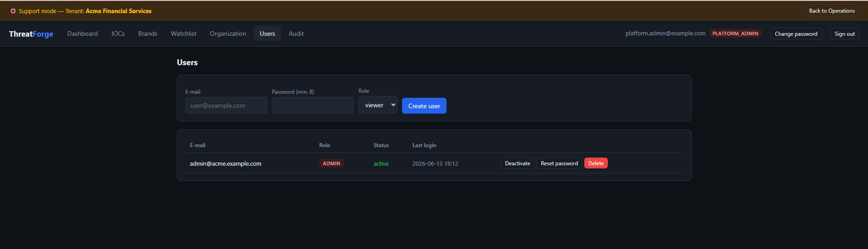The height and width of the screenshot is (249, 868).
Task: Sign out of the account
Action: pos(844,34)
